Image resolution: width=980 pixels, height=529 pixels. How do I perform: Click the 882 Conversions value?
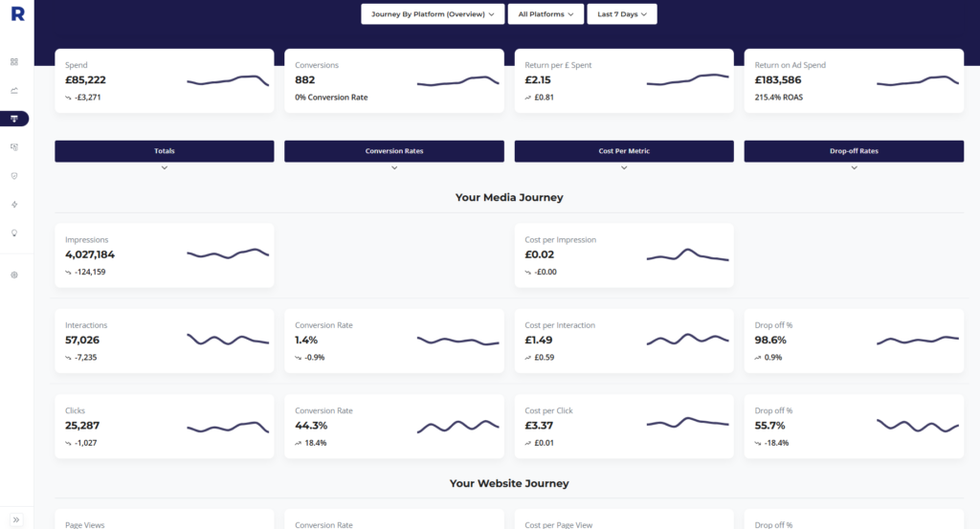pyautogui.click(x=305, y=80)
